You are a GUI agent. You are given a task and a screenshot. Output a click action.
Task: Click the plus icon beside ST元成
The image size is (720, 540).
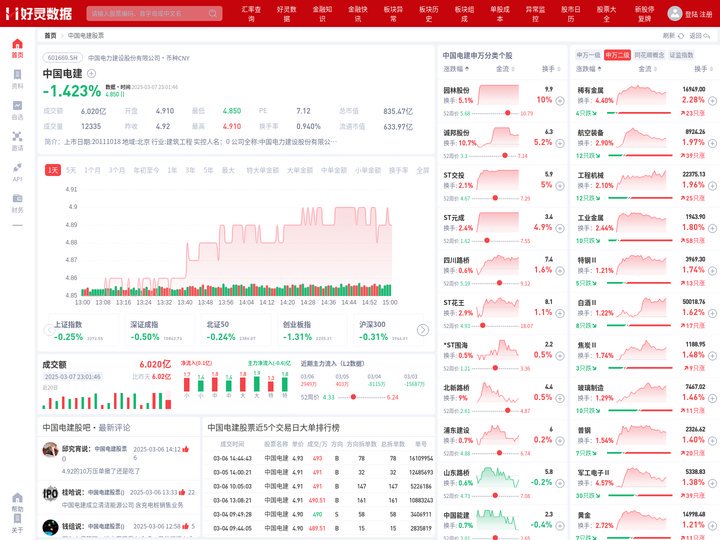(560, 228)
